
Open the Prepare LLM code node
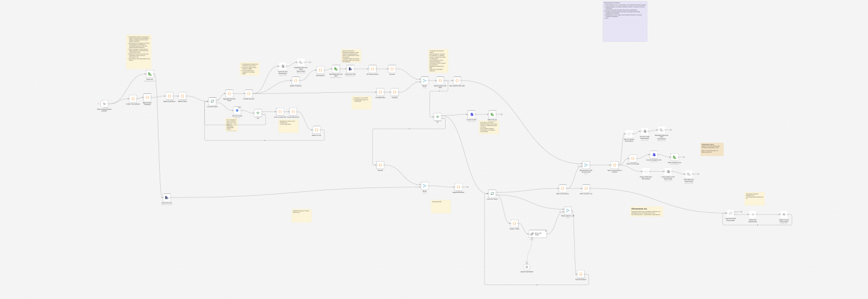tap(514, 223)
